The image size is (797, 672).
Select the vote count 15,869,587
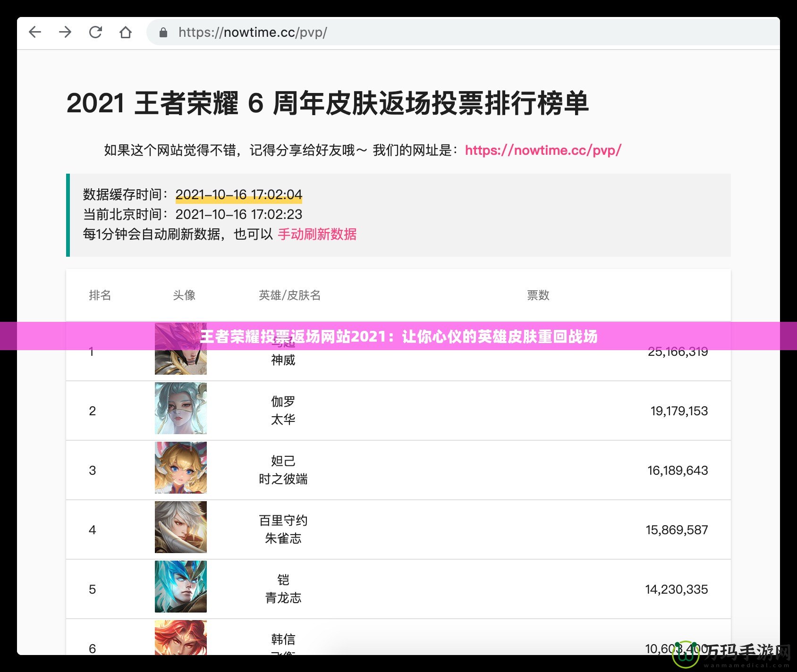tap(677, 530)
